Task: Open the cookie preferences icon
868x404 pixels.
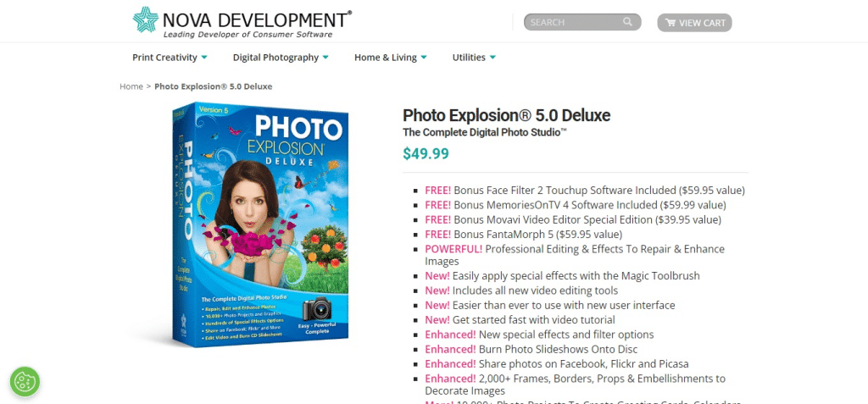Action: tap(25, 381)
